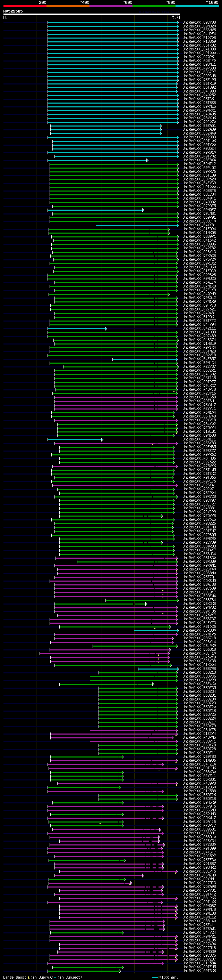Viewport: 222px width, 980px height.
Task: Open the UniRef100_Q9M320 hit
Action: (199, 26)
